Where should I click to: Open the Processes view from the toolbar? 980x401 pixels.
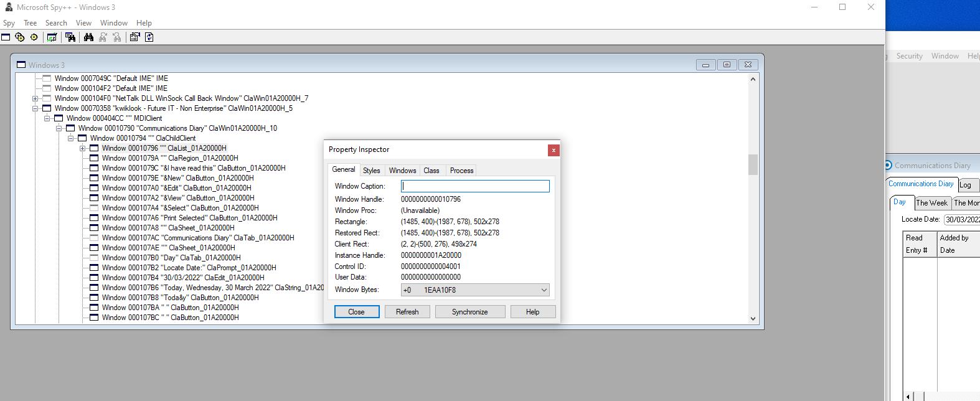tap(20, 37)
